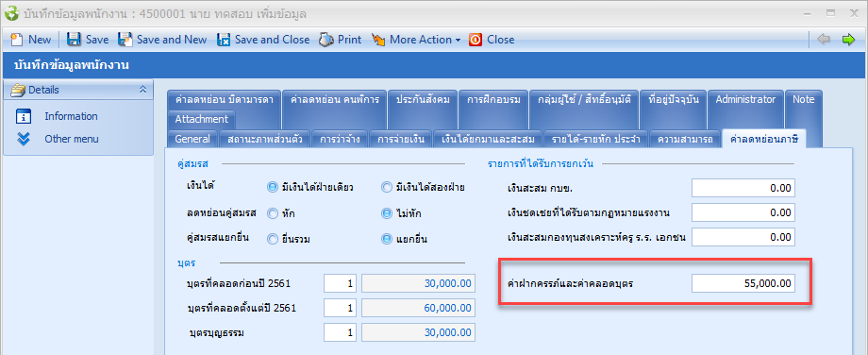Click the Details folder icon
This screenshot has height=355, width=868.
pyautogui.click(x=18, y=90)
